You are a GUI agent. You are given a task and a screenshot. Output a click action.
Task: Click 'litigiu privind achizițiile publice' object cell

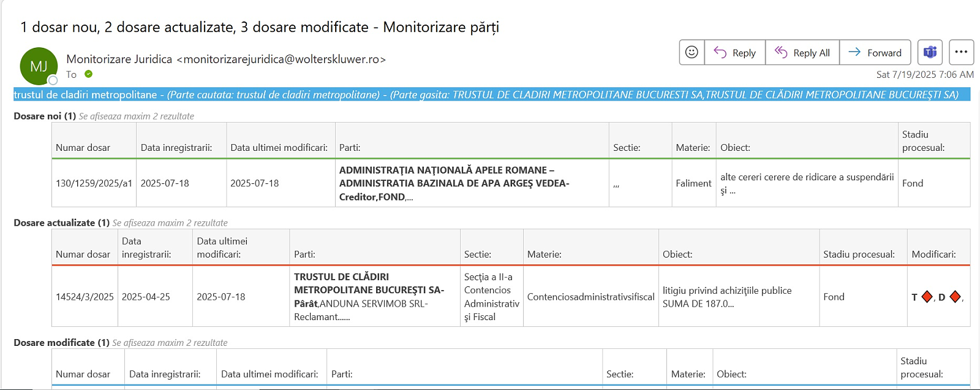pyautogui.click(x=739, y=297)
